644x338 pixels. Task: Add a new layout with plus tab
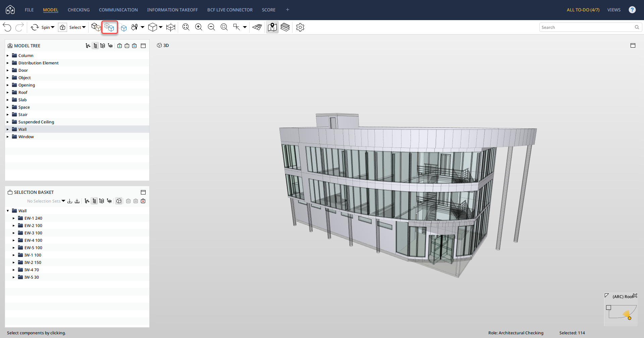pyautogui.click(x=287, y=10)
